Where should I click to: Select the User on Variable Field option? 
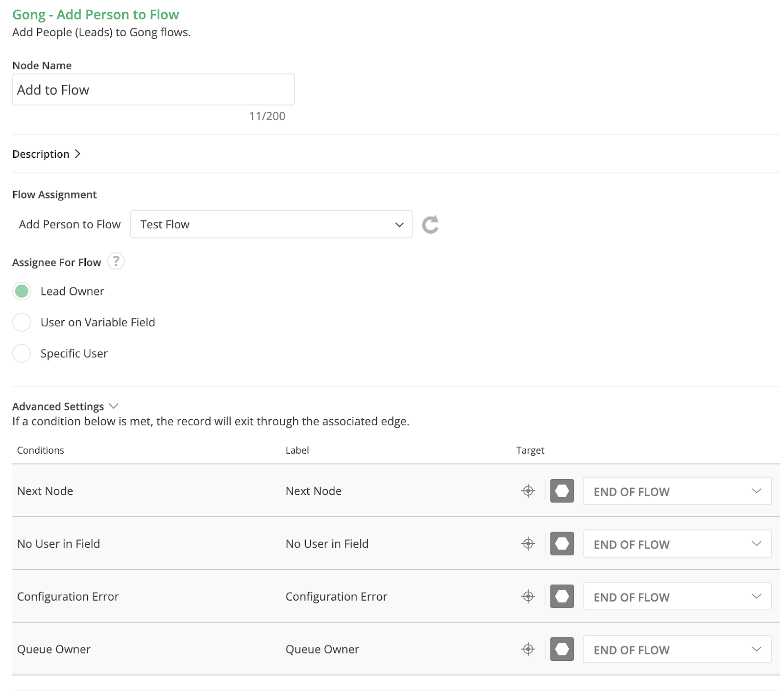(22, 322)
